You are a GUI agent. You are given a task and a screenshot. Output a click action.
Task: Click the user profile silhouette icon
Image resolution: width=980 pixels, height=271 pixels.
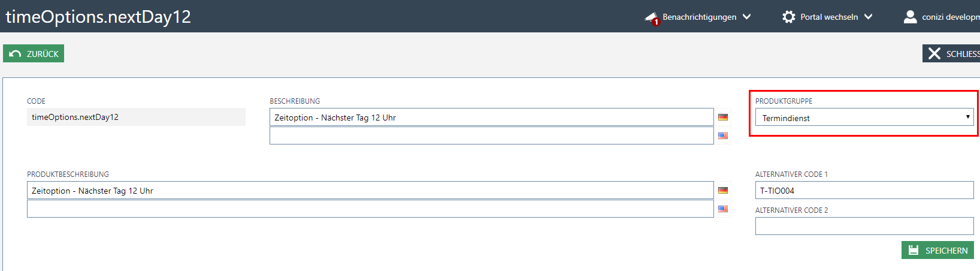910,17
